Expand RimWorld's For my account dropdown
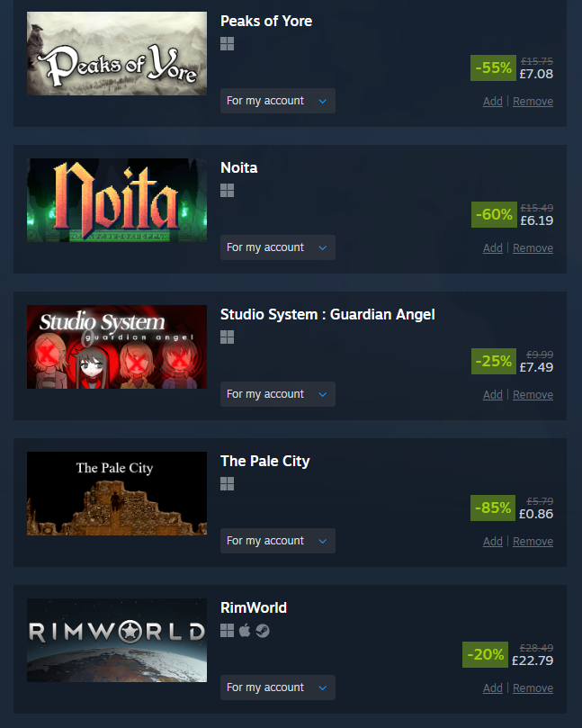 (278, 688)
